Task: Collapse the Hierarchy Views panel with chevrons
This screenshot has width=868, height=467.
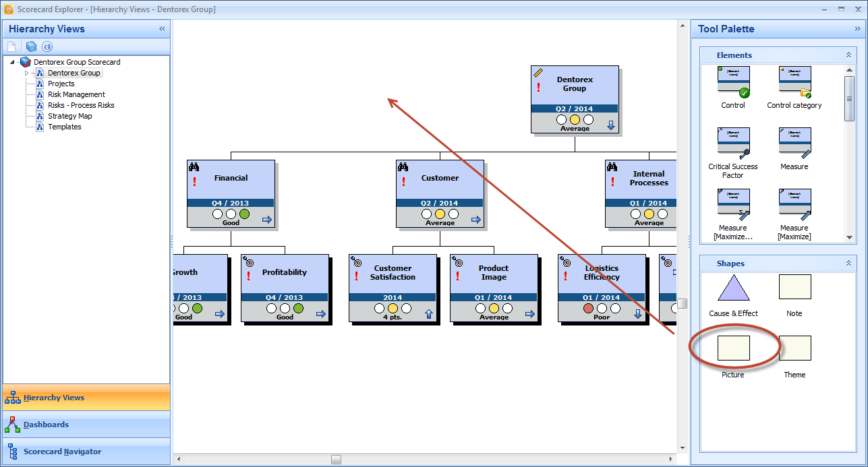Action: point(162,29)
